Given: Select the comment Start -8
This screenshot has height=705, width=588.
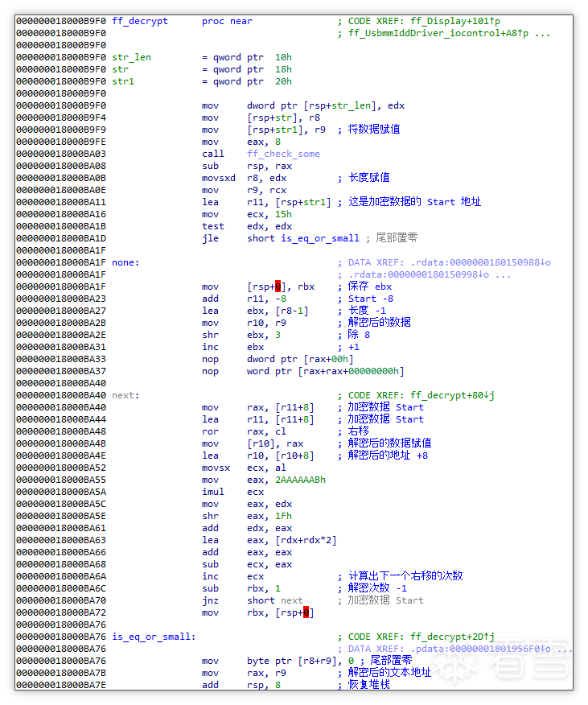Looking at the screenshot, I should tap(371, 299).
